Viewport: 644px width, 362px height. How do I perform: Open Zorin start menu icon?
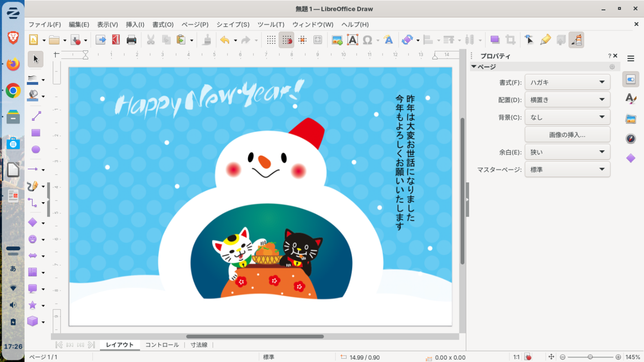[13, 13]
